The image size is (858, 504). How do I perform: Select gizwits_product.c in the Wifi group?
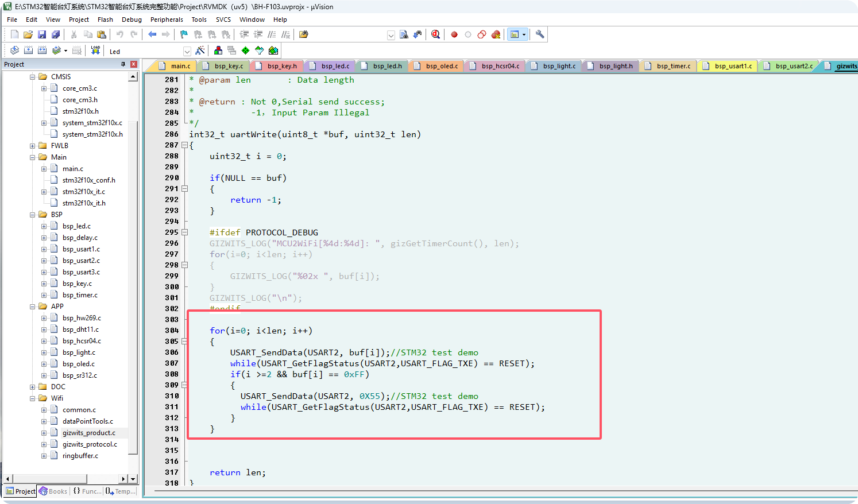click(88, 433)
